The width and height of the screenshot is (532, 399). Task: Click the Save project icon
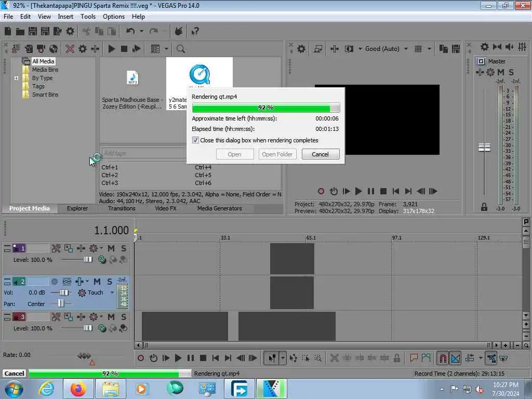click(x=33, y=32)
